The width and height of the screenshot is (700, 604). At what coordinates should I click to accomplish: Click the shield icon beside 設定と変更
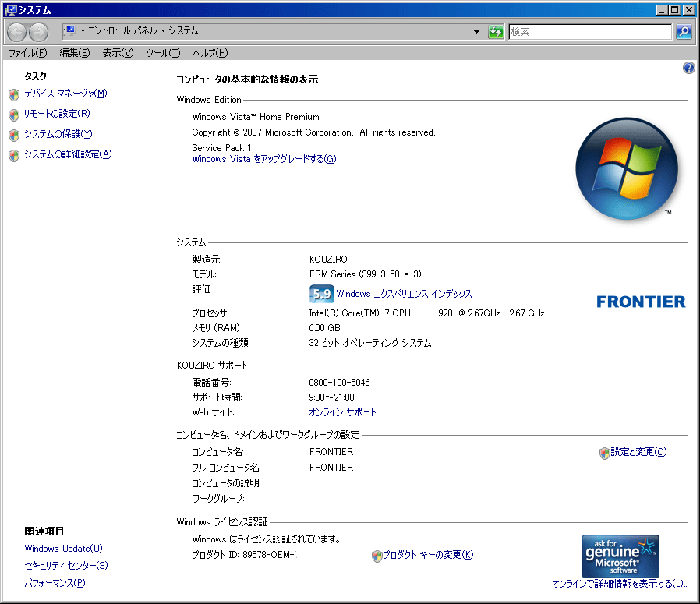click(604, 453)
